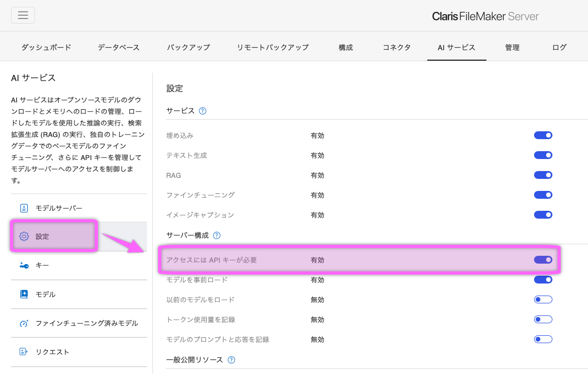Open リクエスト in the sidebar
The image size is (588, 374).
point(79,352)
